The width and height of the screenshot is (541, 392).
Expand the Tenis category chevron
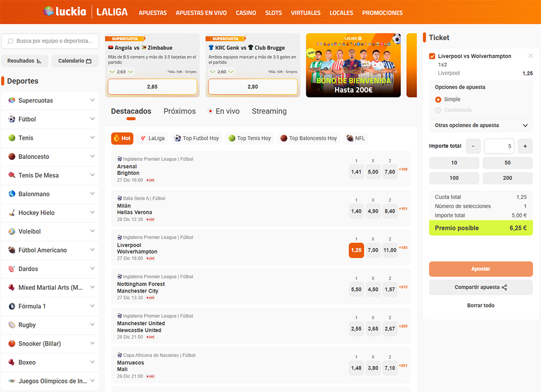[x=93, y=137]
